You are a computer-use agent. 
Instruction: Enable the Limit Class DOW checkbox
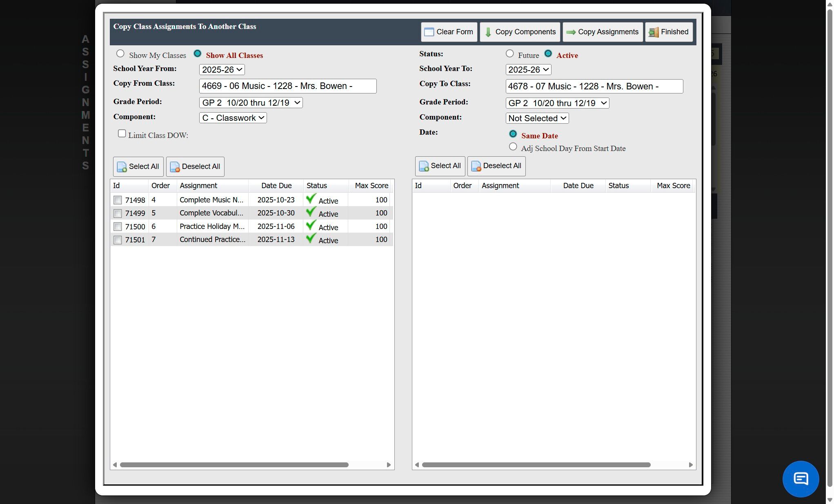(x=122, y=134)
